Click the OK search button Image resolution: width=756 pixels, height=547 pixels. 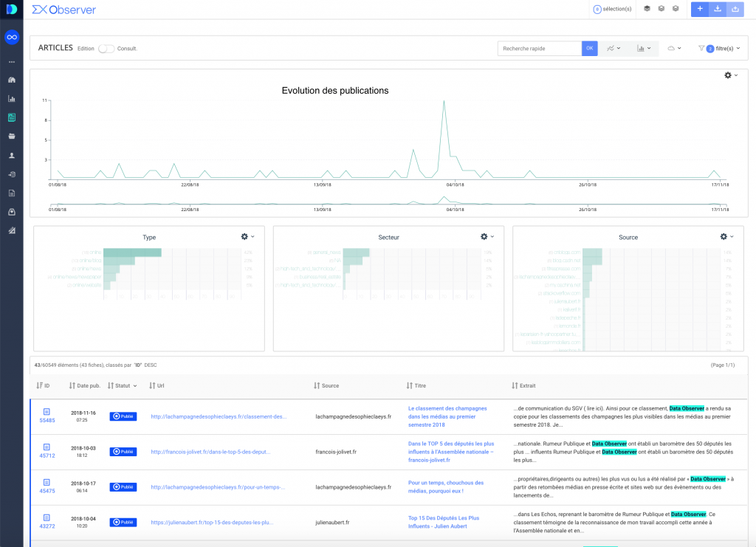(589, 49)
